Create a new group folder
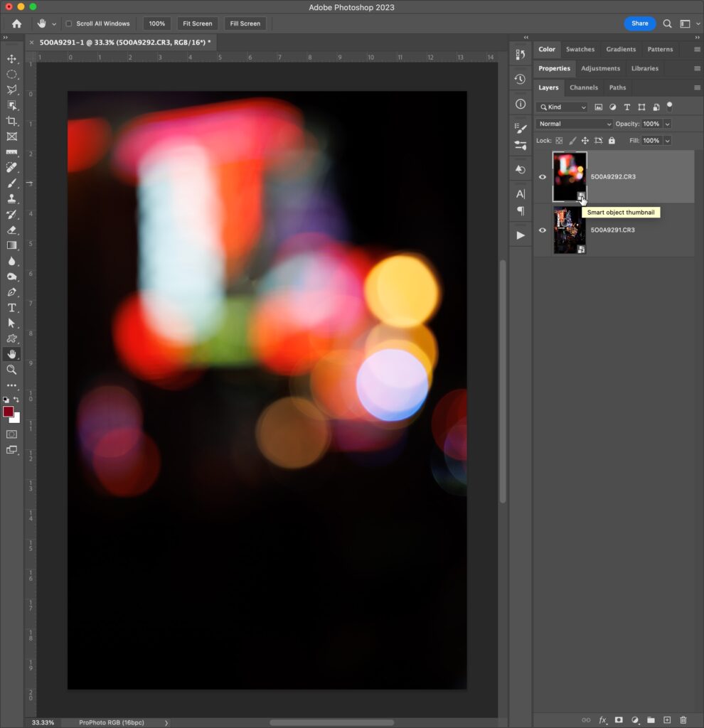704x728 pixels. 651,720
